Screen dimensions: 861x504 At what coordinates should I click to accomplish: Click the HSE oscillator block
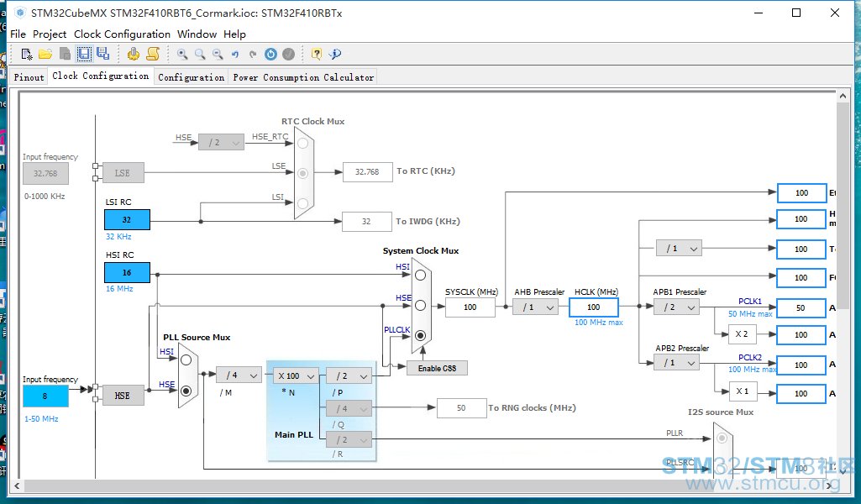[123, 396]
